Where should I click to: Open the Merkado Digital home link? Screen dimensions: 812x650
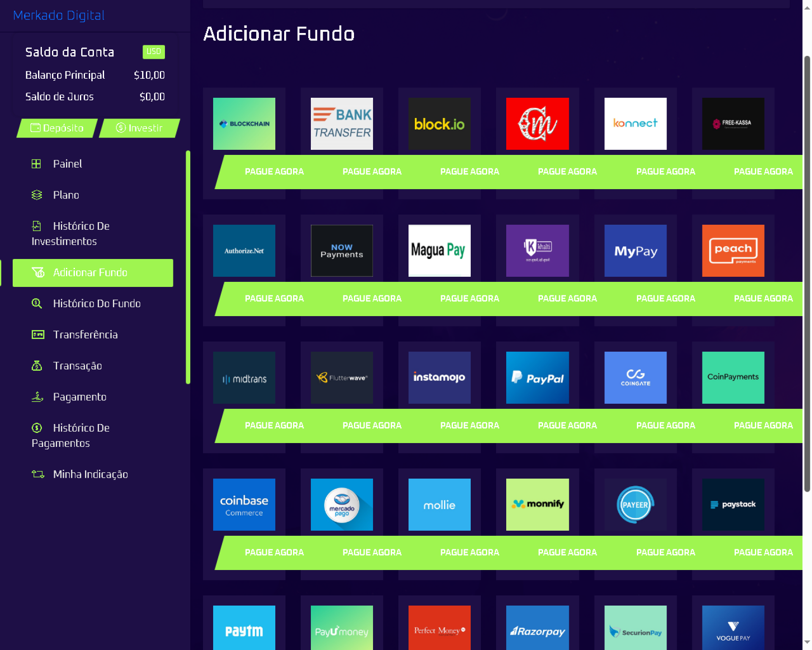pos(59,15)
